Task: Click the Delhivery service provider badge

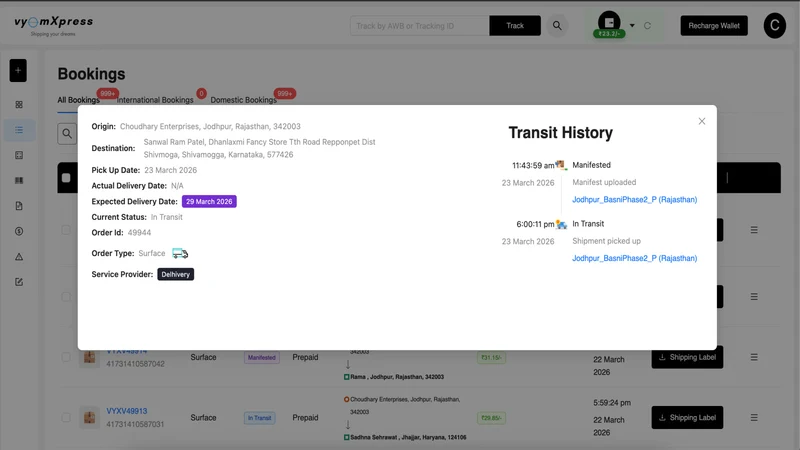Action: click(x=176, y=274)
